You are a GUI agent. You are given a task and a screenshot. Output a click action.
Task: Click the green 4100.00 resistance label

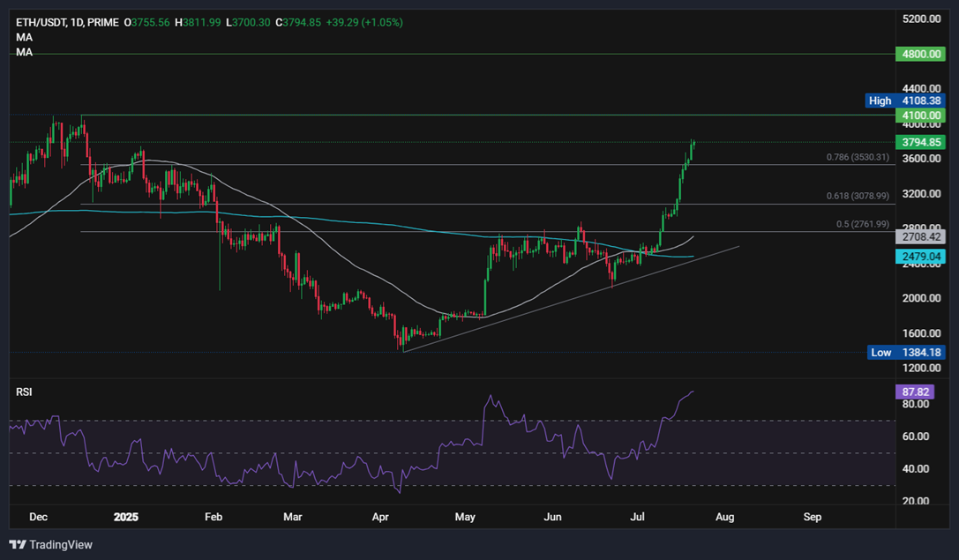pos(920,116)
